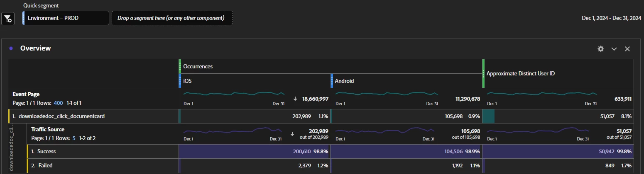Click the user ID Traffic Source sparkline
Image resolution: width=644 pixels, height=174 pixels.
point(538,130)
